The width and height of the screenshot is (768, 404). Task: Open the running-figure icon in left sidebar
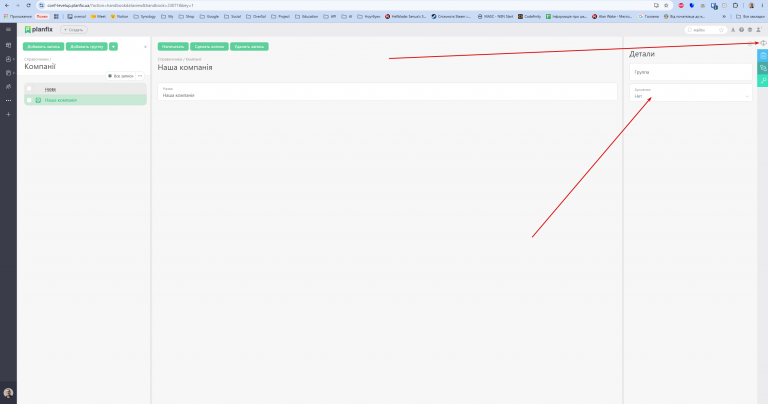[x=8, y=86]
